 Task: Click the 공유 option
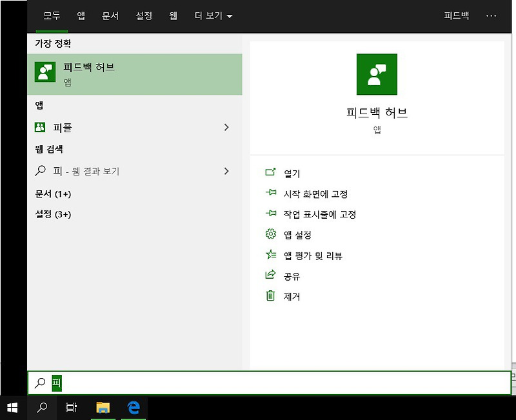(x=292, y=276)
